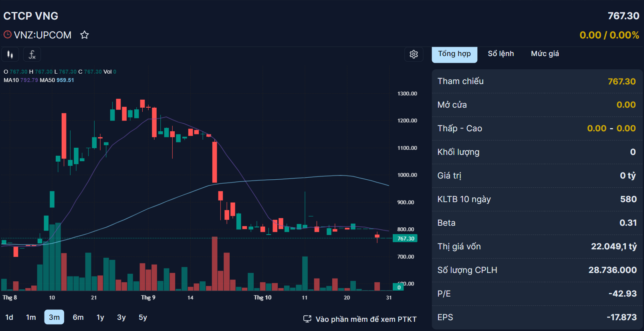644x331 pixels.
Task: Select the 5y timeframe
Action: (143, 317)
